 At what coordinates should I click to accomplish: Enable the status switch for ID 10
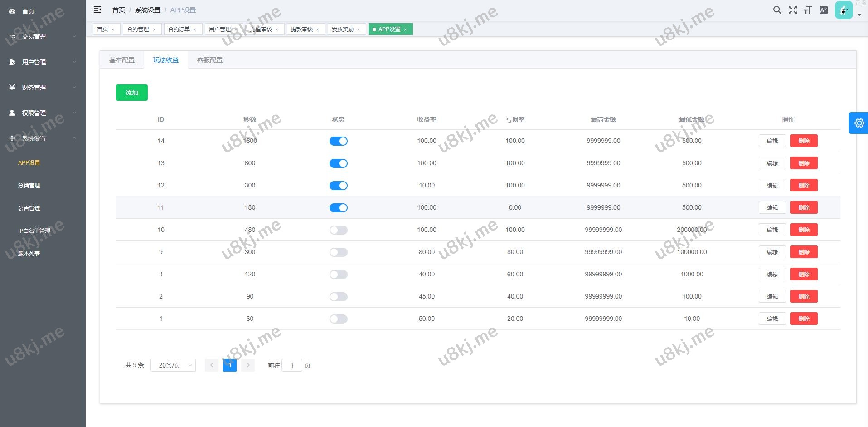pos(338,230)
